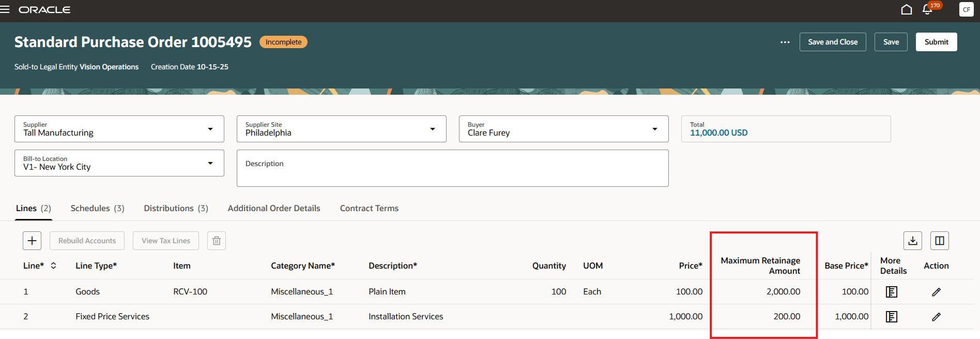980x339 pixels.
Task: Open the 11,000.00 USD total link
Action: tap(718, 132)
